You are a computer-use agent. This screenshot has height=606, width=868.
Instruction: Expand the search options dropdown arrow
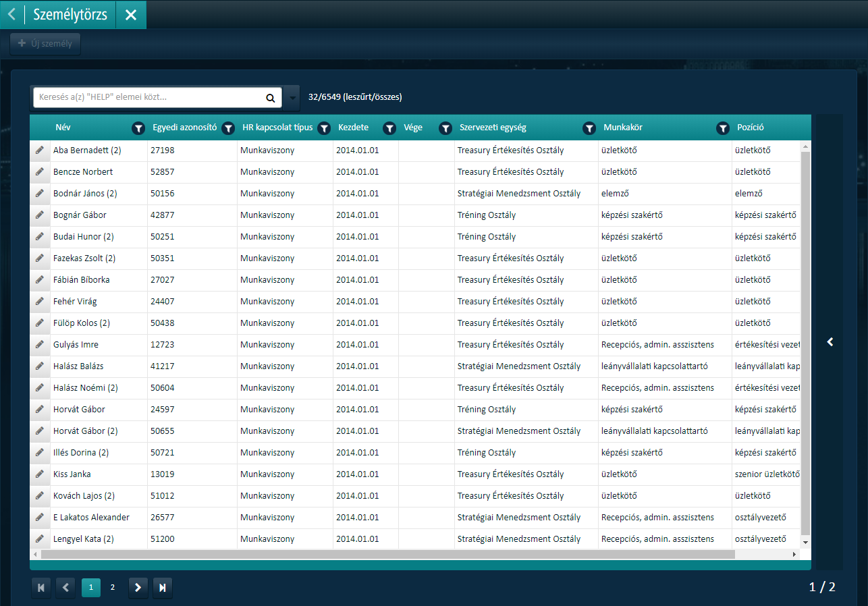292,98
